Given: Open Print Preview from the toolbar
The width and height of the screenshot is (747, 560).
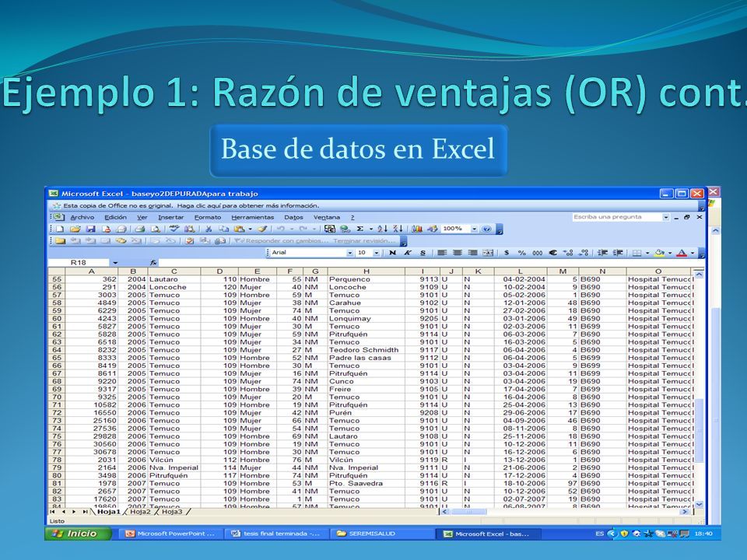Looking at the screenshot, I should [x=156, y=229].
